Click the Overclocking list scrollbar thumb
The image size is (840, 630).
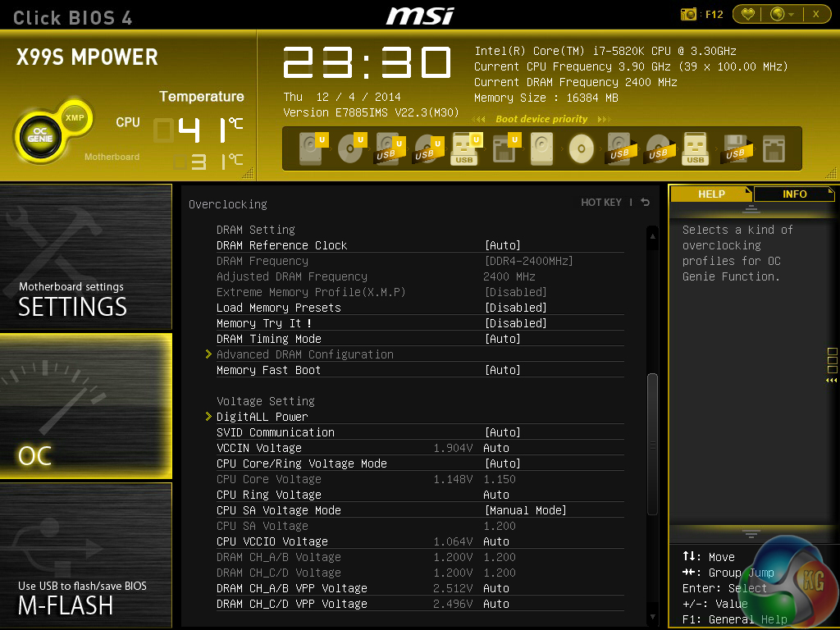pos(652,444)
